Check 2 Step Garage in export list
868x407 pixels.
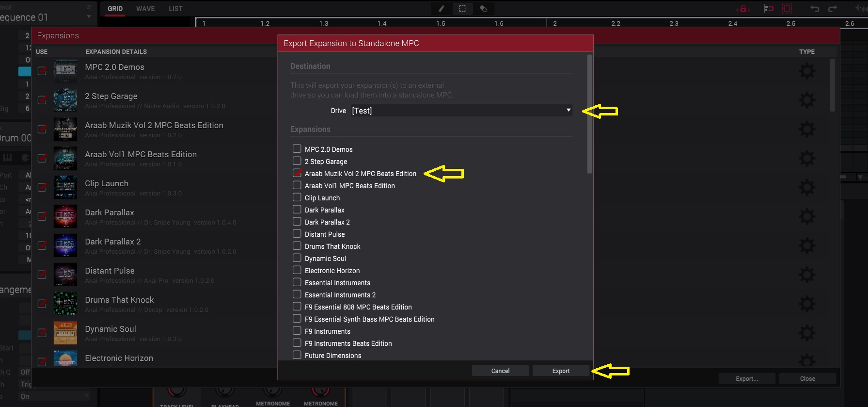pos(297,161)
